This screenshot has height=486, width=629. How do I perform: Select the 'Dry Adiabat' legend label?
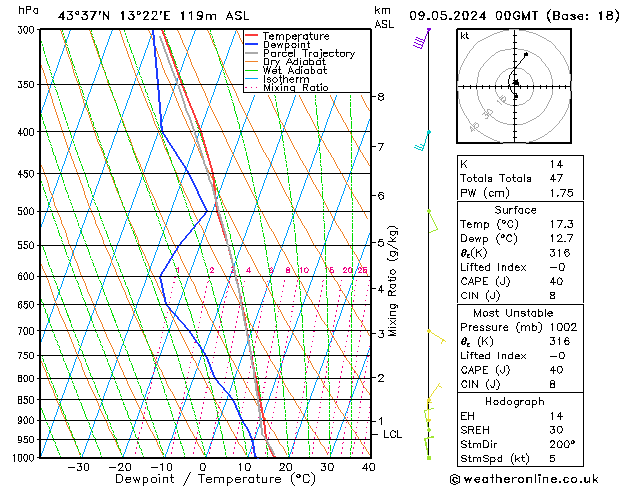tap(294, 62)
